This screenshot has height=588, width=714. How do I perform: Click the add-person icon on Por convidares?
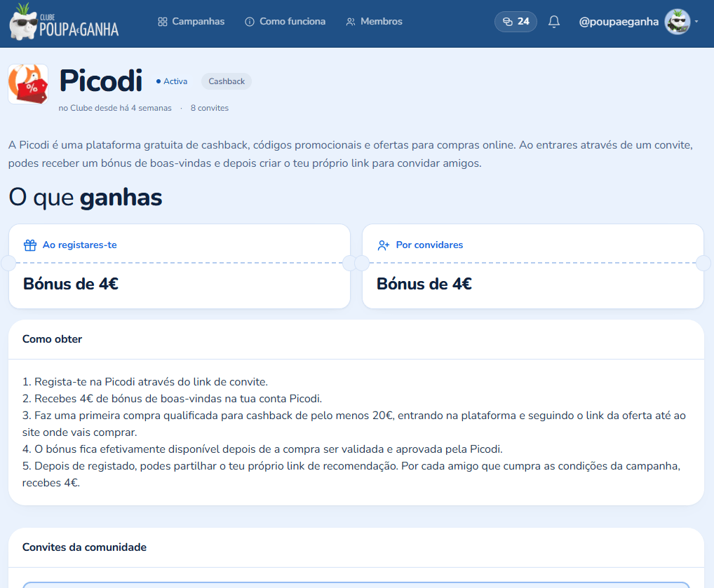(384, 245)
